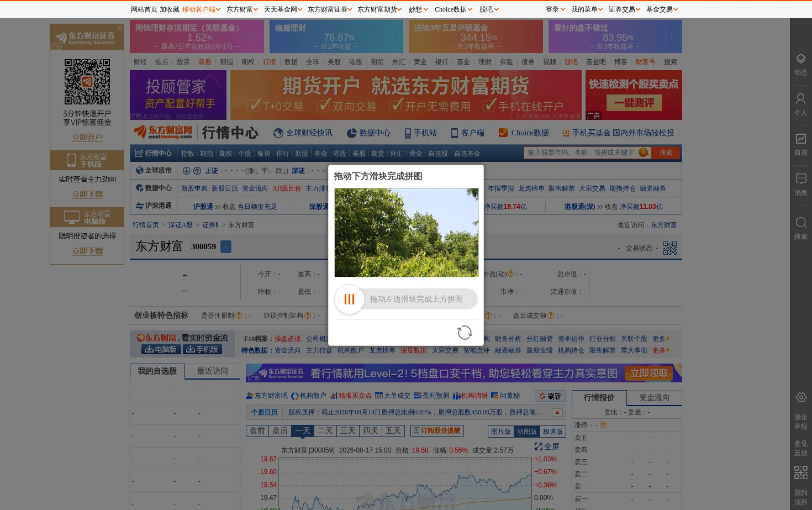Switch to 资金流向 tab beside 行情报价
The image size is (812, 510).
pos(655,398)
